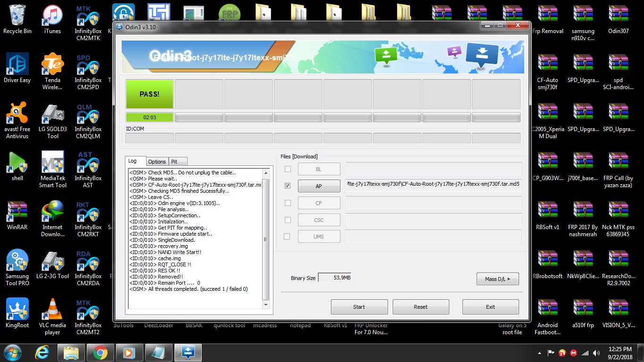
Task: Select the InfinityBox CM2MTK shortcut
Action: tap(88, 23)
